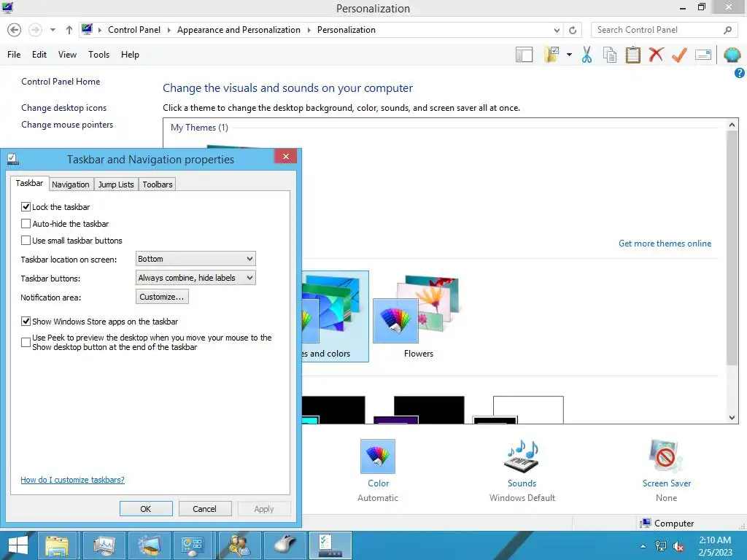Close the Taskbar and Navigation properties dialog
Viewport: 747px width, 560px height.
click(285, 156)
